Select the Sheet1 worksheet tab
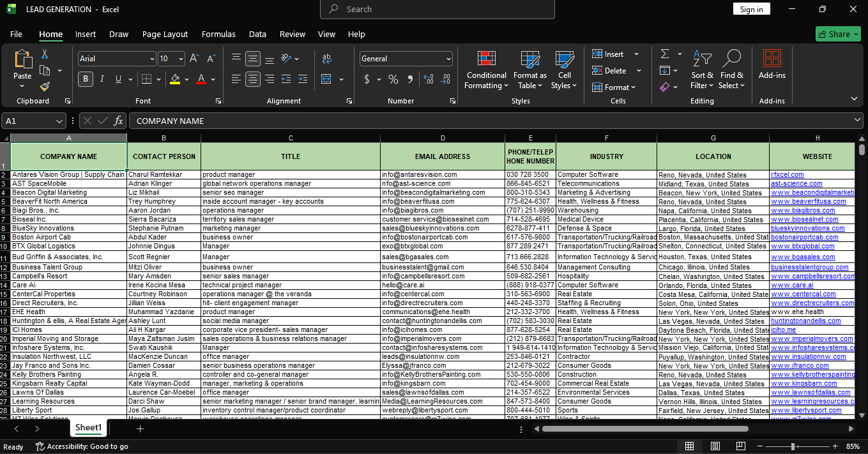The height and width of the screenshot is (454, 868). click(88, 428)
